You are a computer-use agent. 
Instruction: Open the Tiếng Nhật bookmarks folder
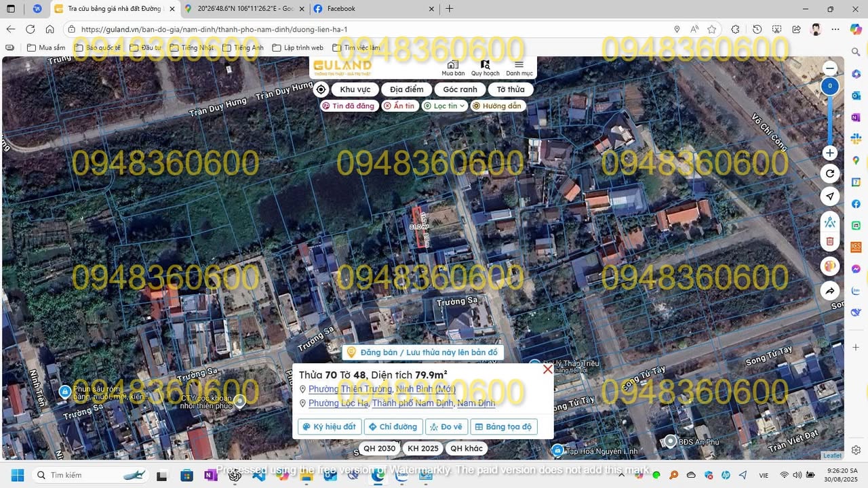(x=192, y=48)
